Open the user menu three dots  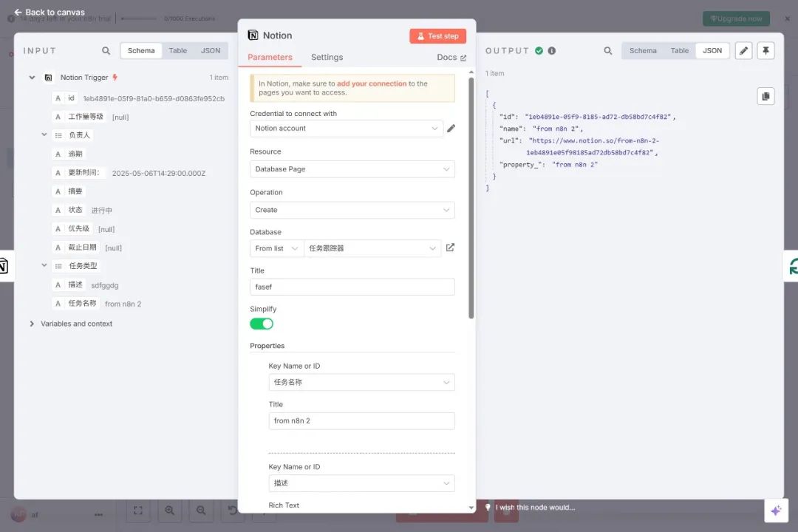[x=98, y=515]
